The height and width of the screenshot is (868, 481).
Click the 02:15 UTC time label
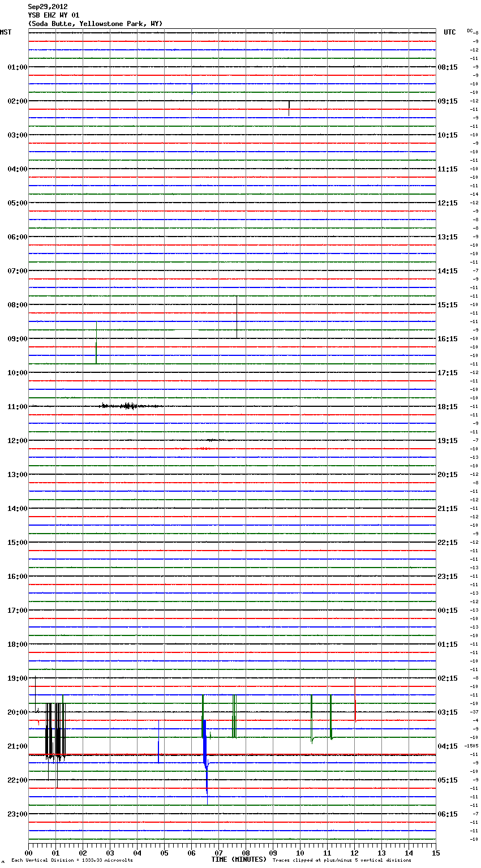tap(448, 678)
